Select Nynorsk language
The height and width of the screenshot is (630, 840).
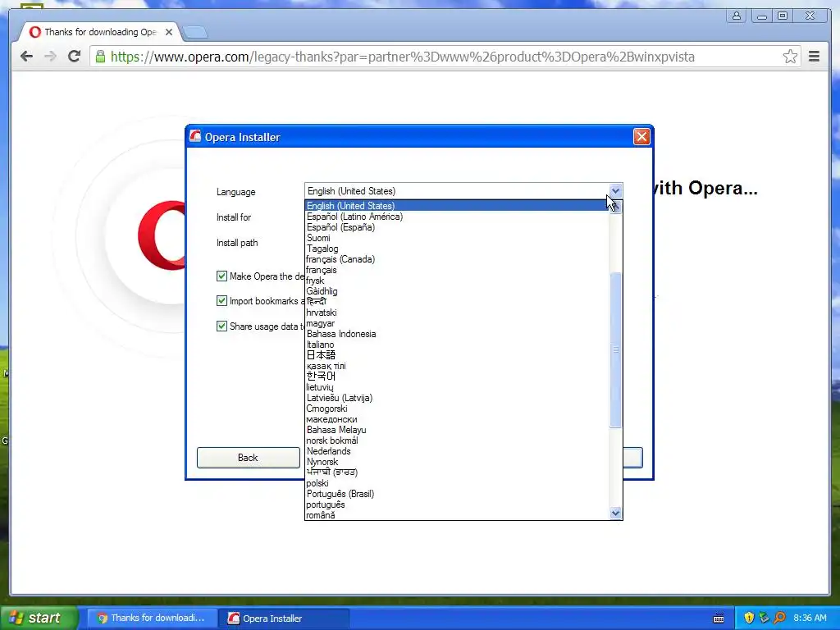(457, 462)
